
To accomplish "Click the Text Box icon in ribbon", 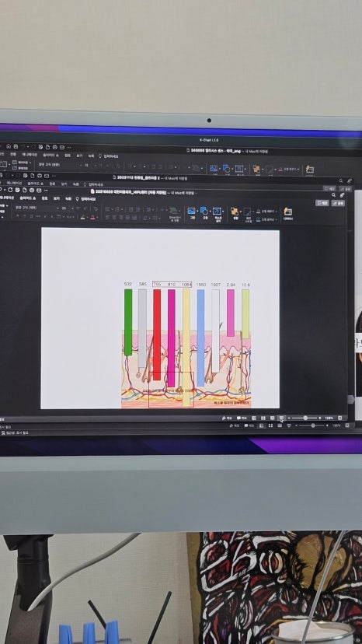I will tap(217, 211).
